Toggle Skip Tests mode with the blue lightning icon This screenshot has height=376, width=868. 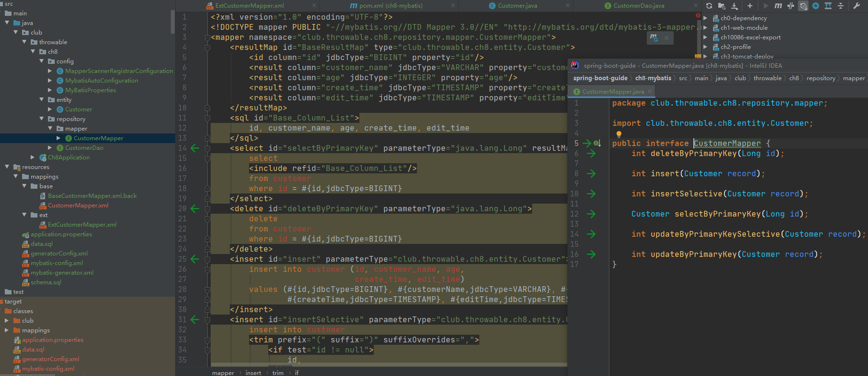[816, 6]
